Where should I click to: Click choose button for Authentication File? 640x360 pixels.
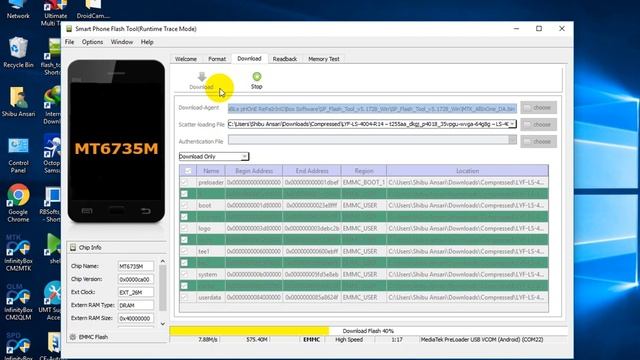538,141
